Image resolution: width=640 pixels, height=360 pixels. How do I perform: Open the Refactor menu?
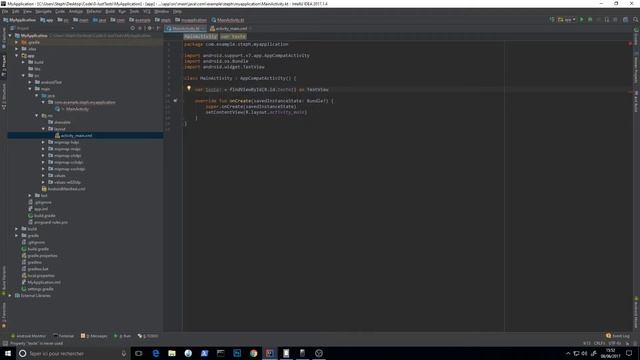[x=94, y=11]
